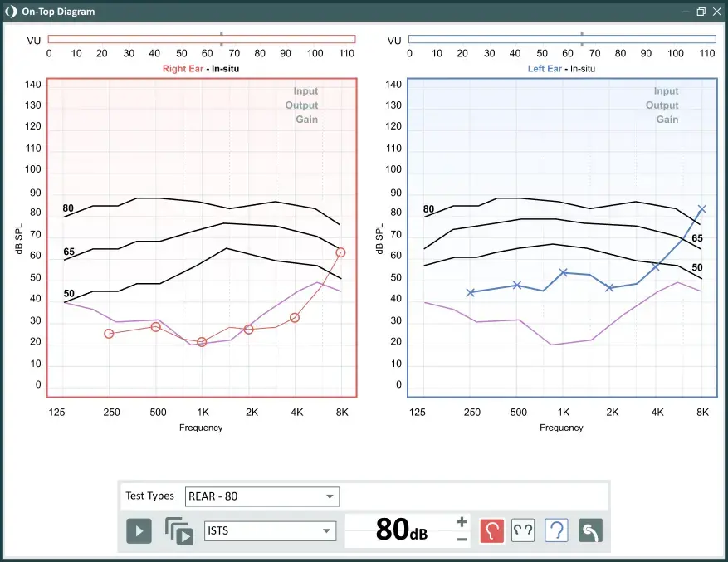
Task: Click the left ear VU meter bar
Action: [562, 39]
